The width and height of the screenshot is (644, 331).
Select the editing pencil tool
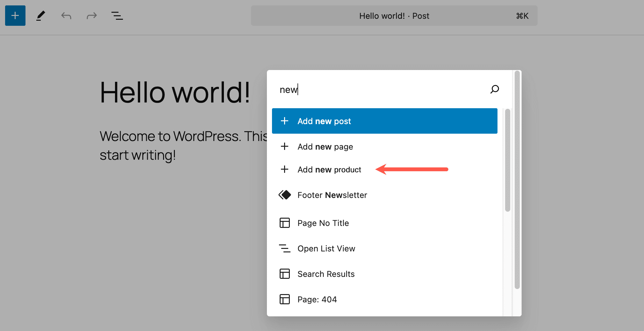[40, 16]
